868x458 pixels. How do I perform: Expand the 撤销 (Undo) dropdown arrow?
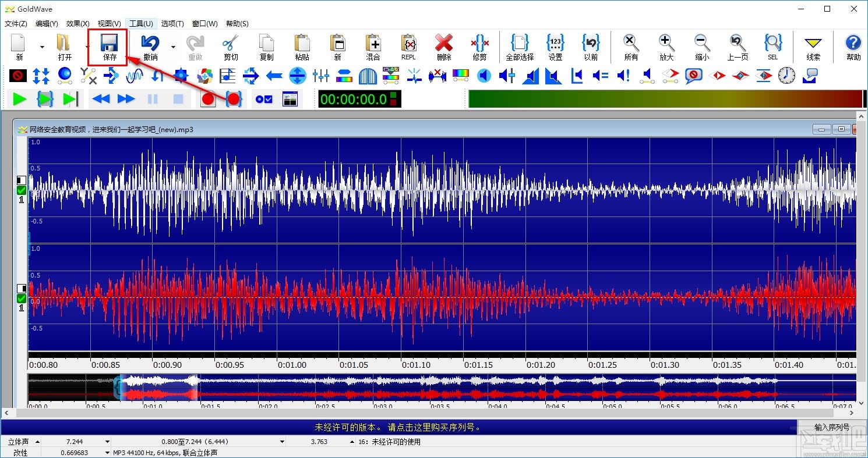click(x=172, y=47)
